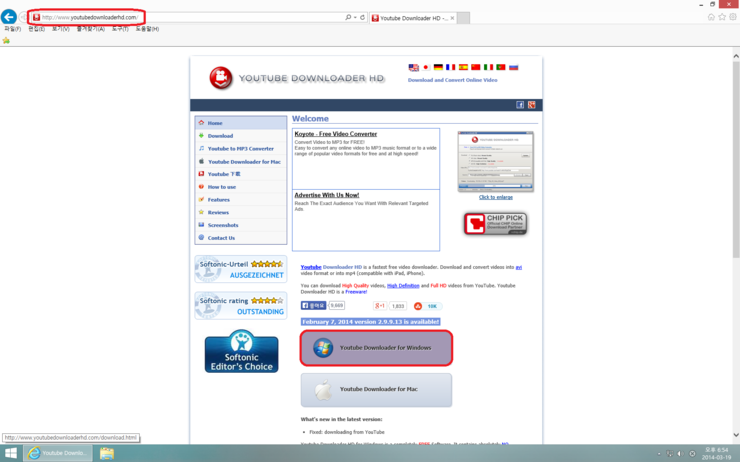740x462 pixels.
Task: Open the Windows Start button
Action: tap(10, 454)
